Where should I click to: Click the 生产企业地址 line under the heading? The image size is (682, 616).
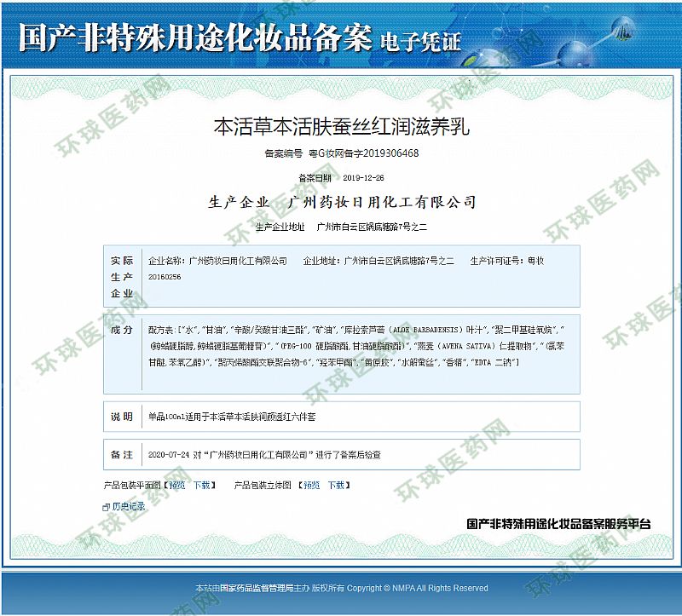[341, 227]
